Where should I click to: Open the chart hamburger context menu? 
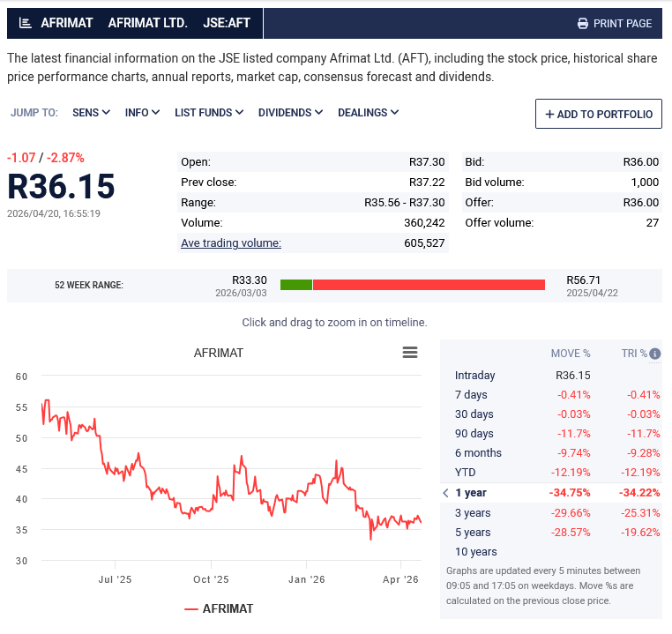click(410, 353)
